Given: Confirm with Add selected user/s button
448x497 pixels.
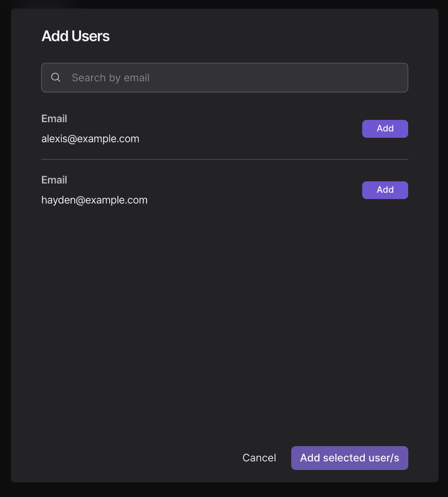Looking at the screenshot, I should 349,458.
